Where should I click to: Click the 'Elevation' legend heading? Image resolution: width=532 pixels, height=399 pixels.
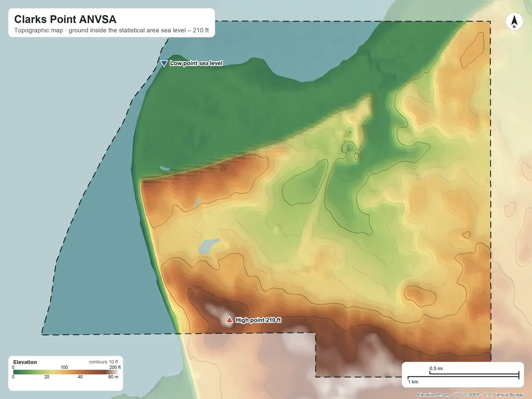pos(25,362)
